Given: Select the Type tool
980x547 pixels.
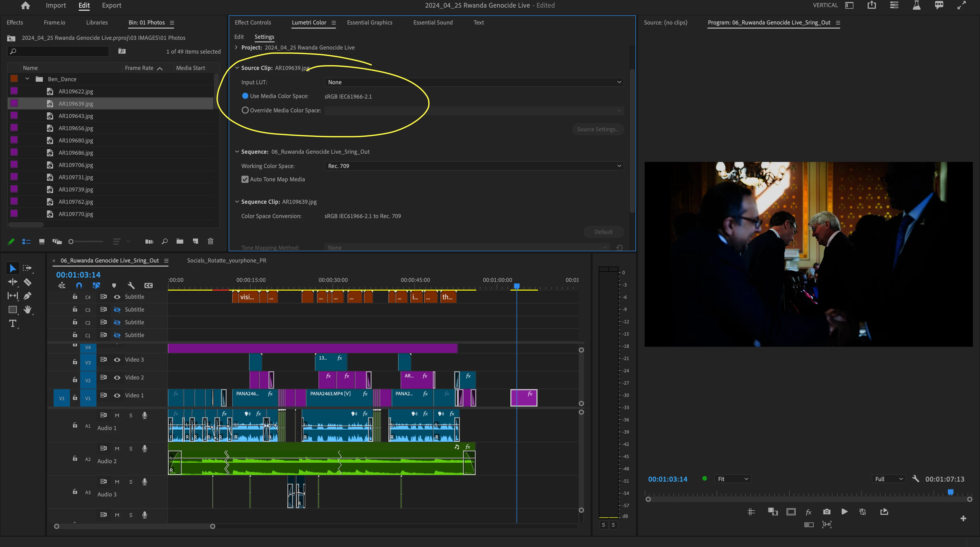Looking at the screenshot, I should (13, 324).
